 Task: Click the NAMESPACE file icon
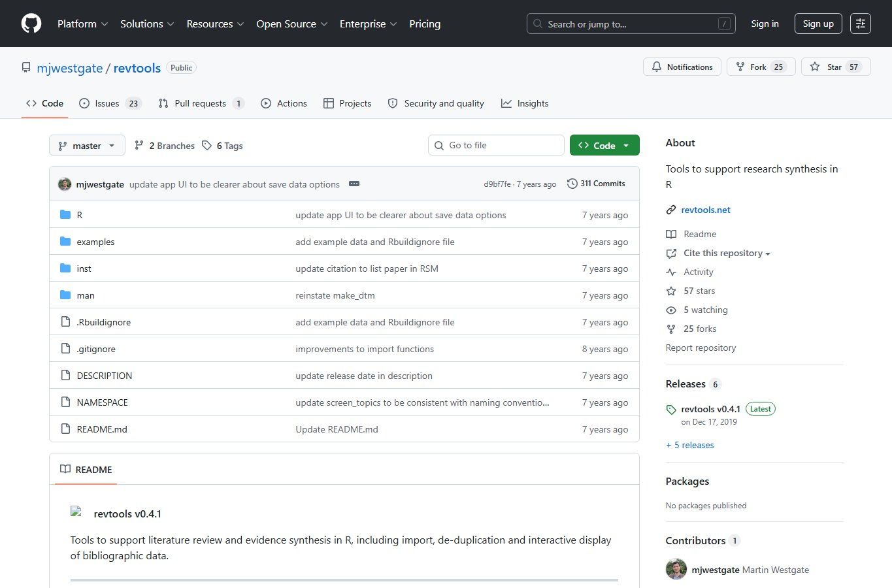pyautogui.click(x=65, y=402)
